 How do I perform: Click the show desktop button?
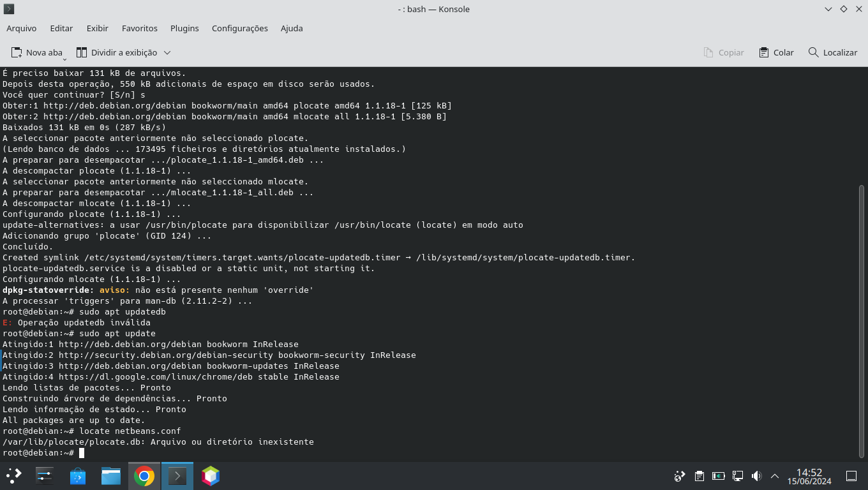851,476
